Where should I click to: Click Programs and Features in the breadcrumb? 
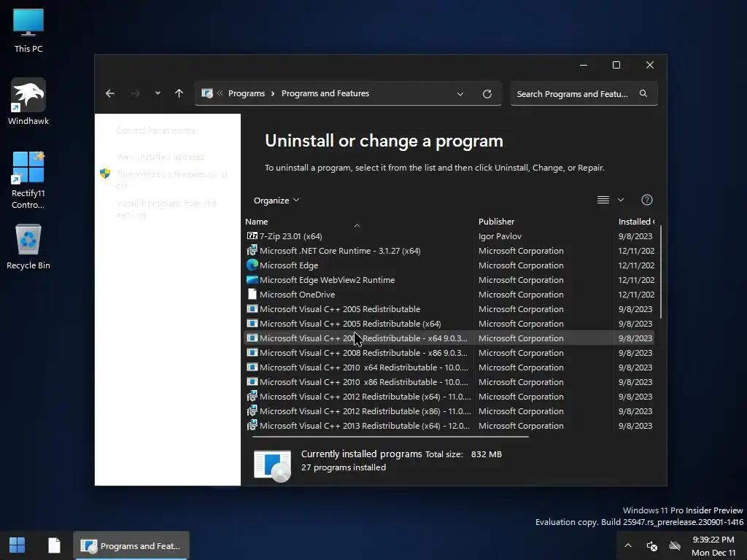pos(325,93)
